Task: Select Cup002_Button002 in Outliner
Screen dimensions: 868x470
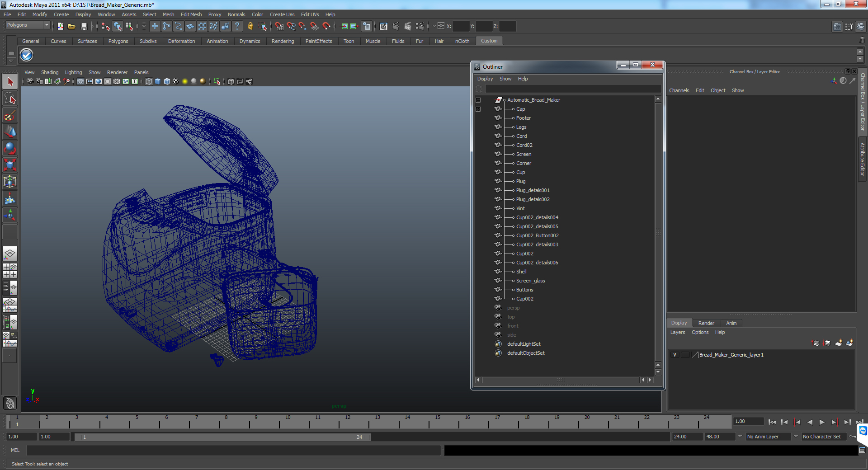Action: tap(537, 235)
